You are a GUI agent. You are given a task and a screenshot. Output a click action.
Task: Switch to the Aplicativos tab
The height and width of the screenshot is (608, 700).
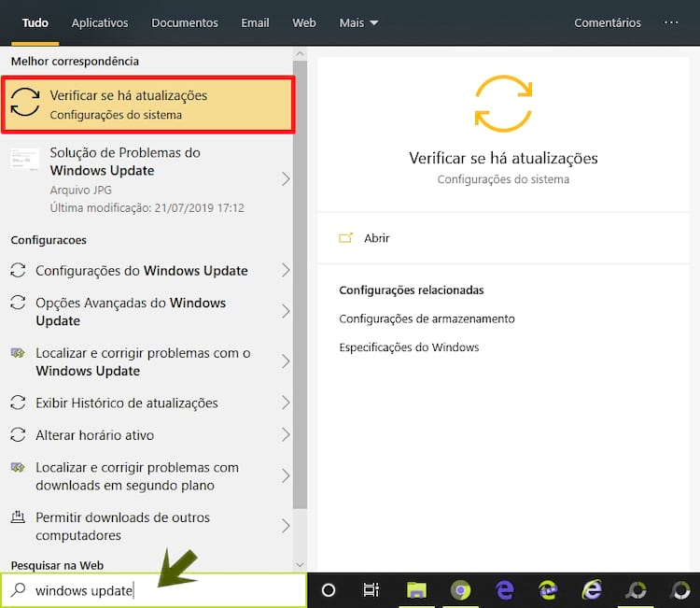100,22
